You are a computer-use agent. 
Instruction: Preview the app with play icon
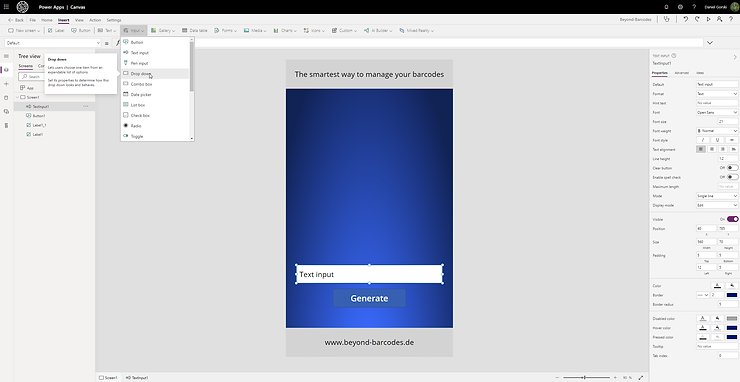(708, 19)
